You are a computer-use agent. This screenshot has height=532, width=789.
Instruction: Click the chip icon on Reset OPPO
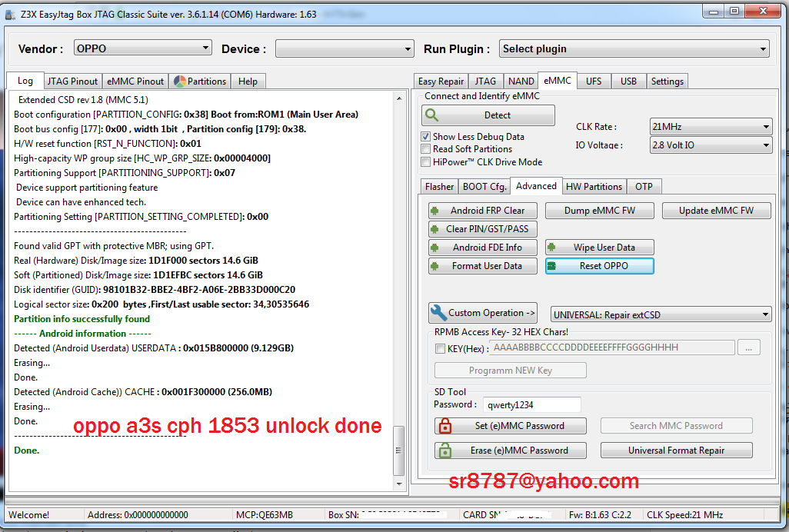point(551,266)
